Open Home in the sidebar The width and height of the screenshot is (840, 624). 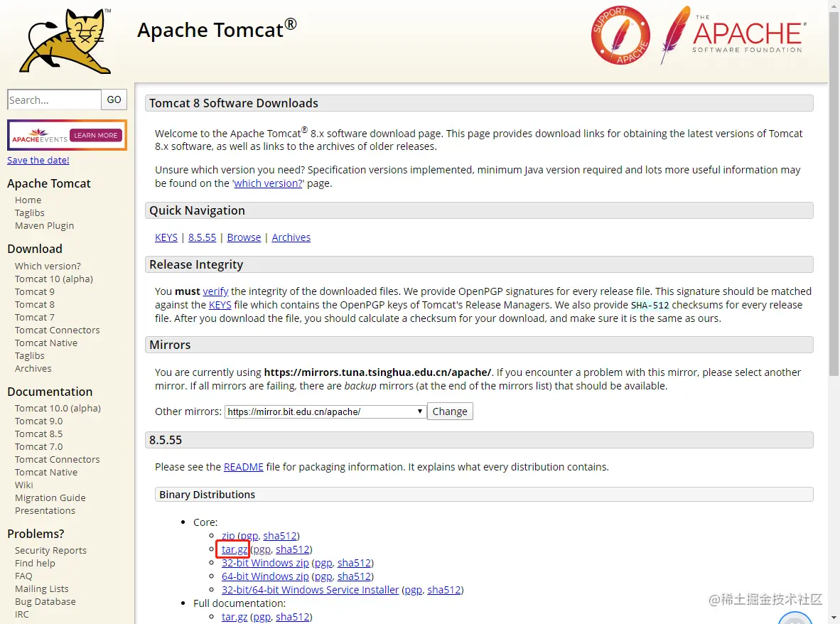[28, 200]
